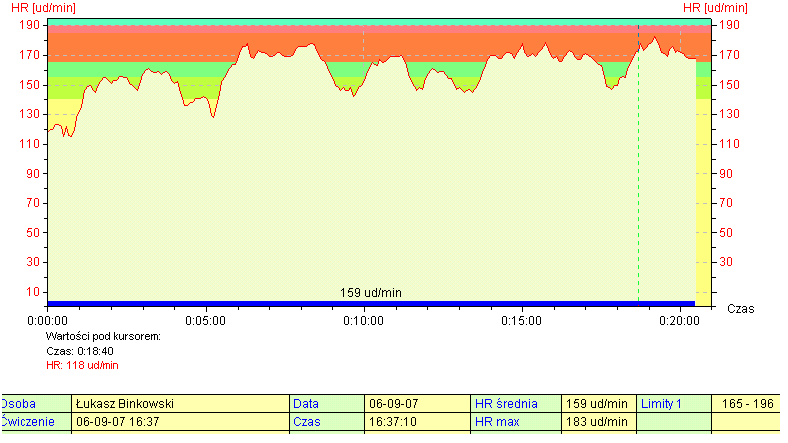The image size is (788, 443).
Task: Select the exercise value 06-09-07 16:37
Action: pos(180,422)
